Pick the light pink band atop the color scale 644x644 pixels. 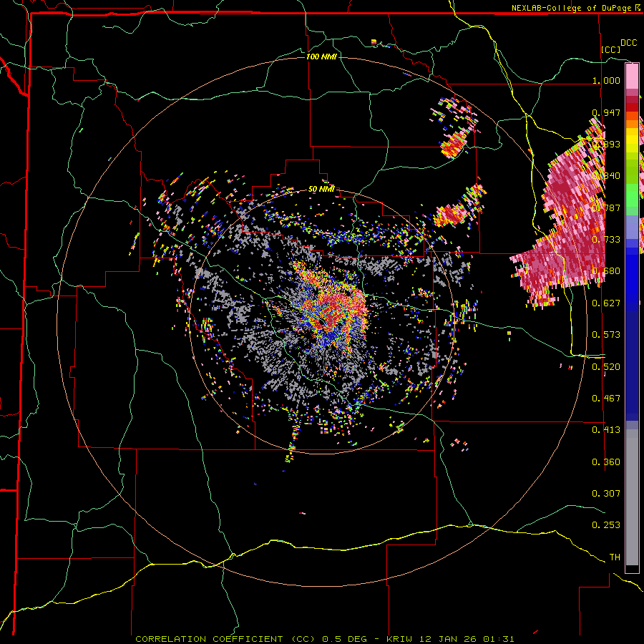(632, 76)
